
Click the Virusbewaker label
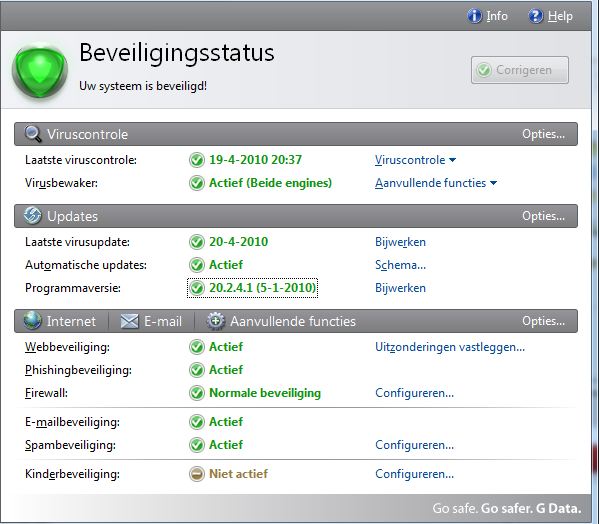[61, 183]
